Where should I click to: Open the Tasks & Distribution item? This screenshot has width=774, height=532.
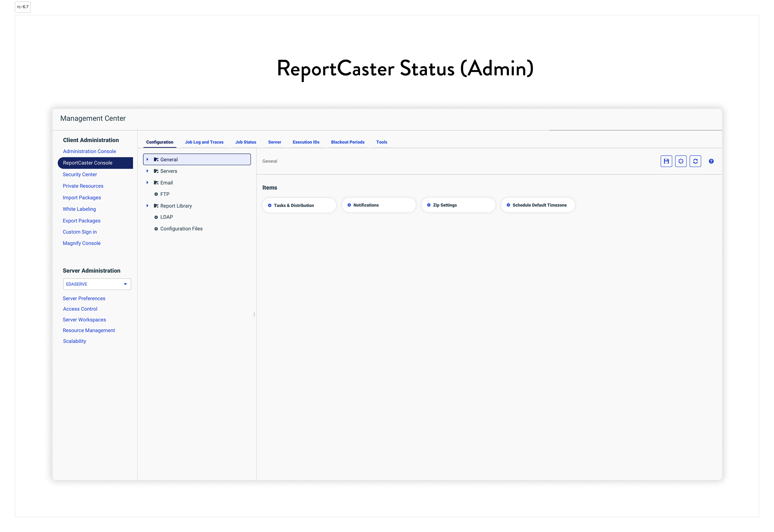pyautogui.click(x=299, y=205)
